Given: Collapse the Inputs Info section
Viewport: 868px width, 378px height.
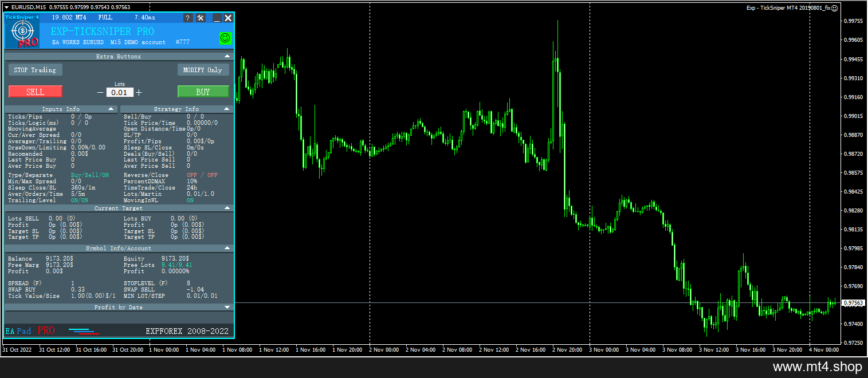Looking at the screenshot, I should [111, 109].
